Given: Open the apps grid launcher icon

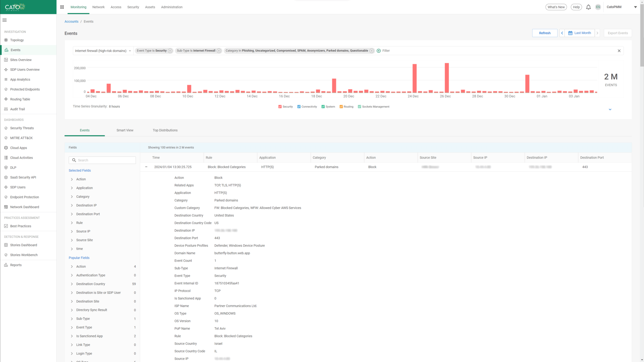Looking at the screenshot, I should (62, 7).
